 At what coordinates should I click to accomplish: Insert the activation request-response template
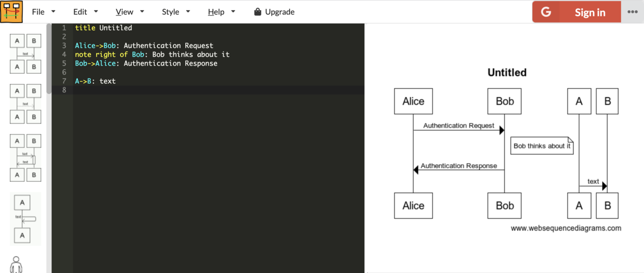pyautogui.click(x=25, y=157)
